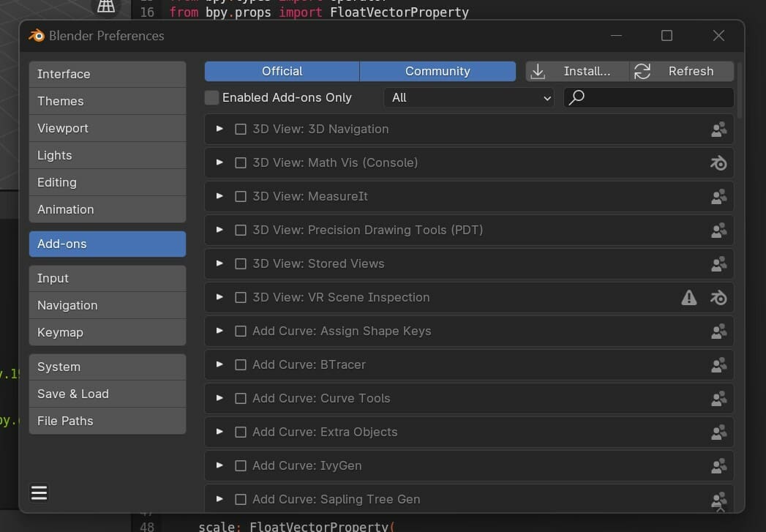Tick the MeasureIt add-on checkbox
The height and width of the screenshot is (532, 766).
coord(241,196)
